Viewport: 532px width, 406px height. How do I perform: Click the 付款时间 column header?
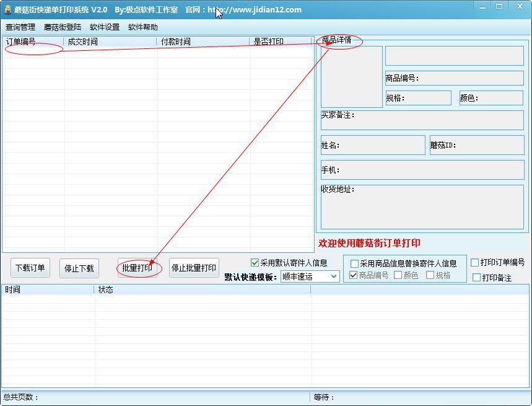click(x=203, y=42)
